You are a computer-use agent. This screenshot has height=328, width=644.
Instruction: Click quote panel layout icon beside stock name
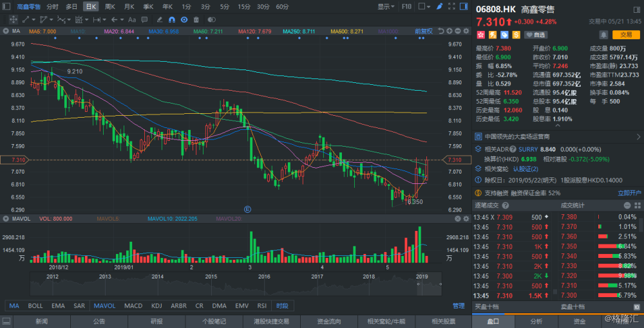(x=637, y=9)
